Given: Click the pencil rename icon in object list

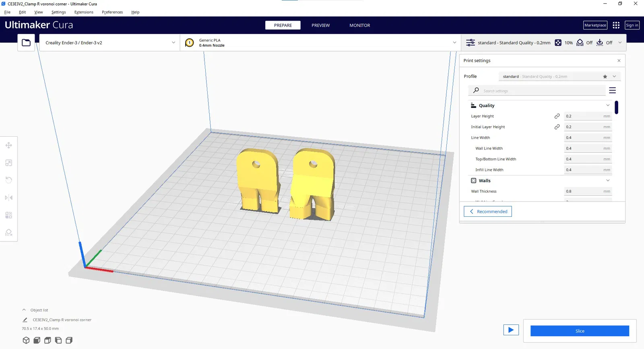Looking at the screenshot, I should (x=25, y=320).
